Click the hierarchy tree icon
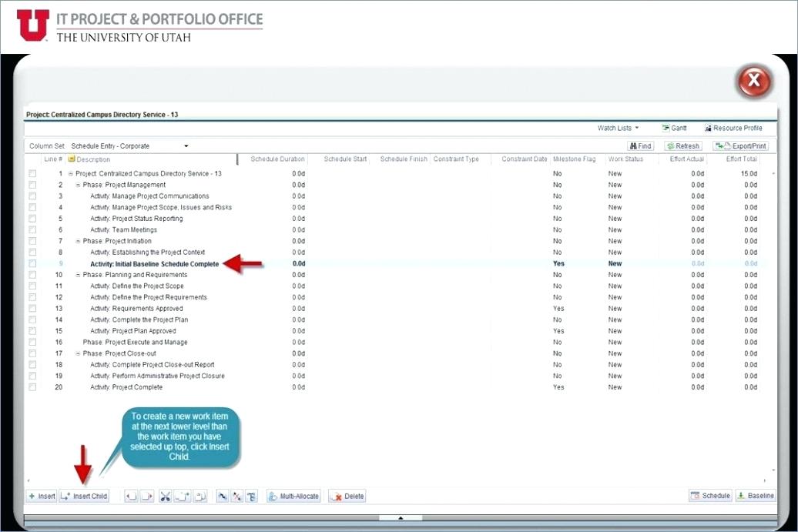The image size is (798, 532). tap(252, 497)
